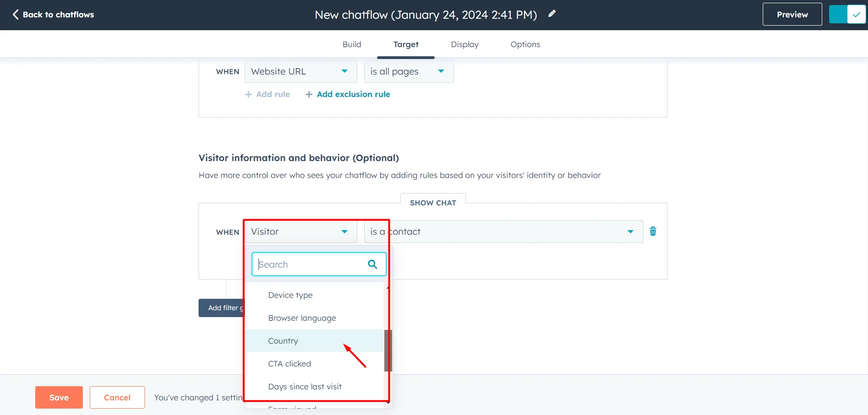Viewport: 868px width, 415px height.
Task: Click the Preview button
Action: 792,15
